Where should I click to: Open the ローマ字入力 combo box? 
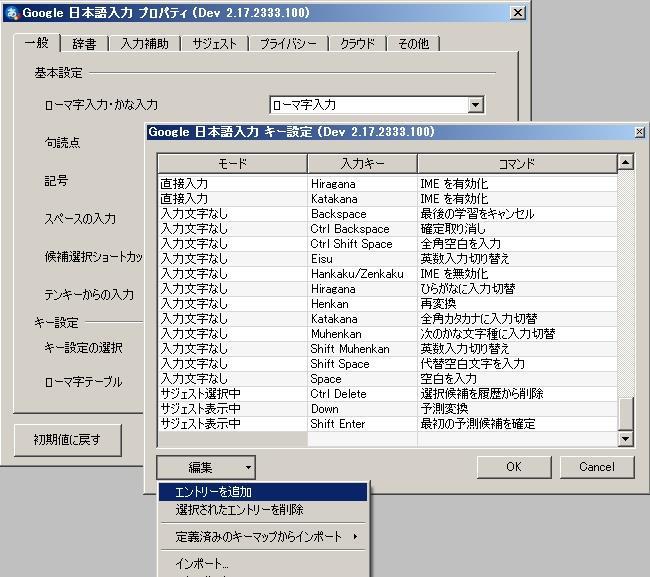376,105
